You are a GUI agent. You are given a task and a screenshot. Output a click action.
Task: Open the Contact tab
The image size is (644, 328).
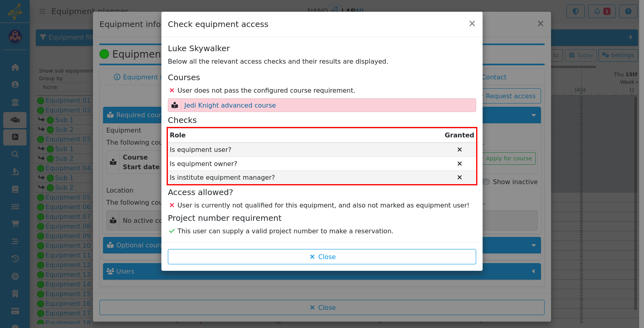pyautogui.click(x=494, y=77)
